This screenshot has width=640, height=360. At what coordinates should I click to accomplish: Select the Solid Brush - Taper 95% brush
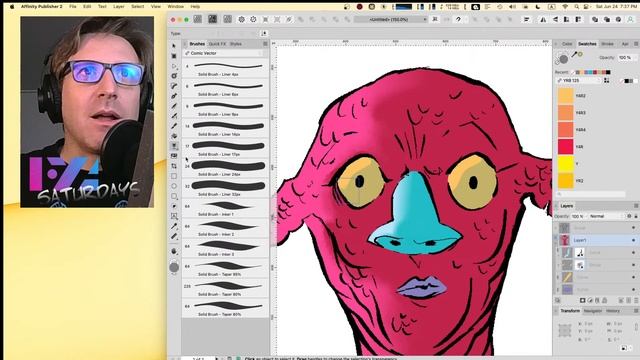[225, 269]
